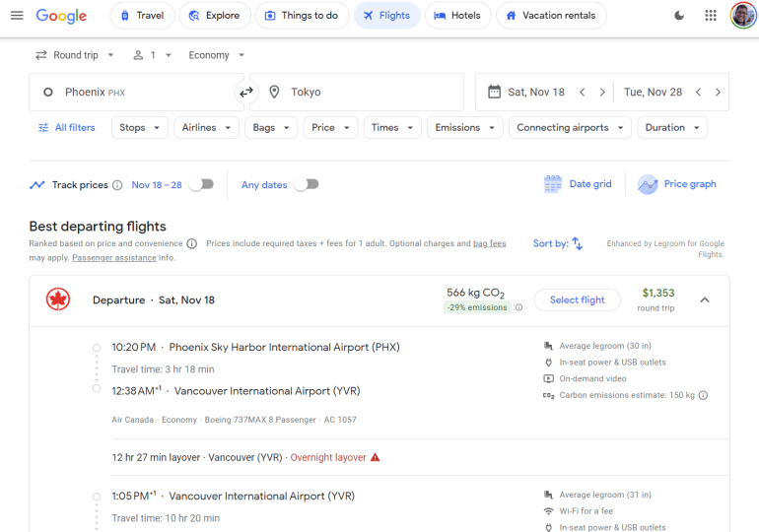The height and width of the screenshot is (532, 759).
Task: Enable Track prices for Nov 18–28
Action: pyautogui.click(x=201, y=184)
